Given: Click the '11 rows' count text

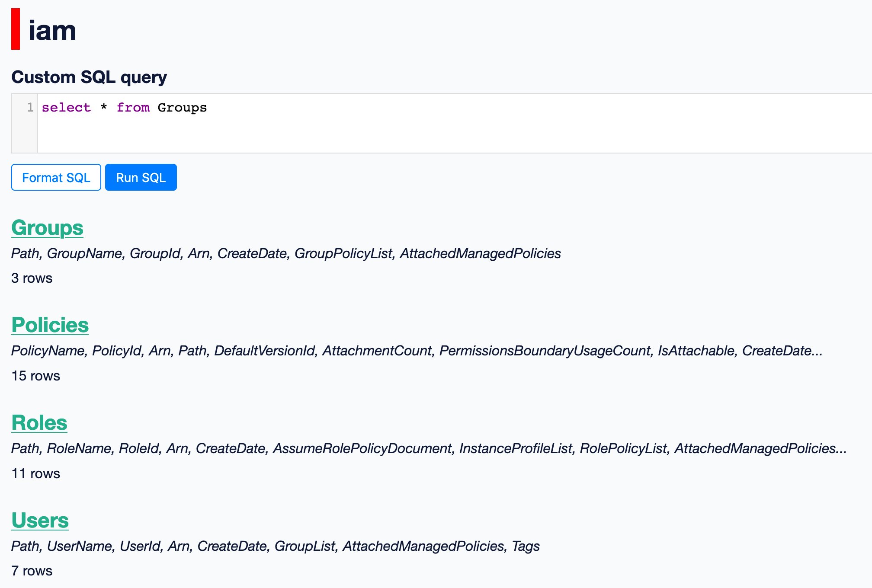Looking at the screenshot, I should tap(35, 473).
